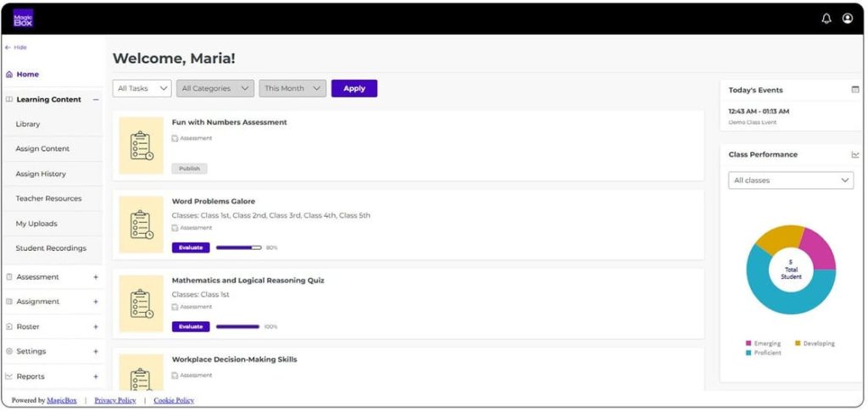This screenshot has width=868, height=411.
Task: Open the This Month dropdown
Action: pyautogui.click(x=292, y=88)
